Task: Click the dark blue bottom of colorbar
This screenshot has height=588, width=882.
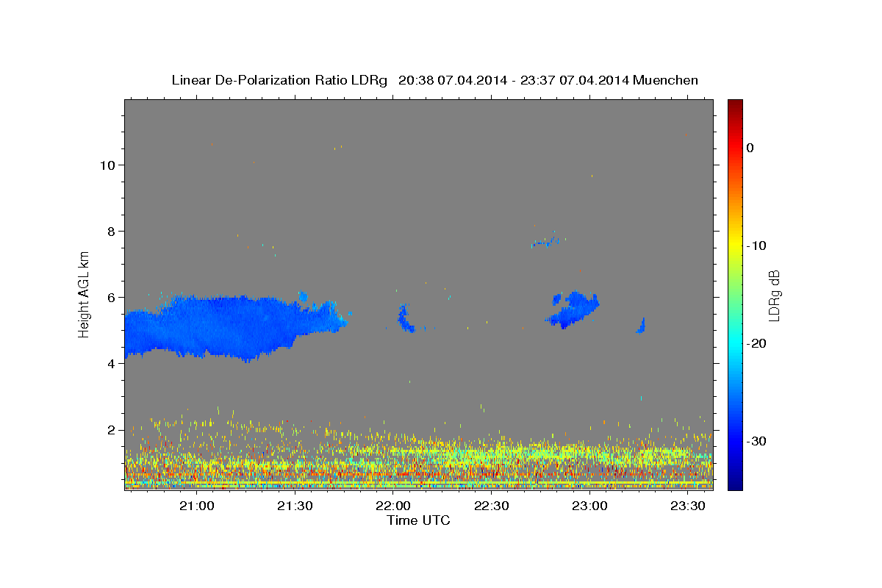Action: tap(735, 484)
